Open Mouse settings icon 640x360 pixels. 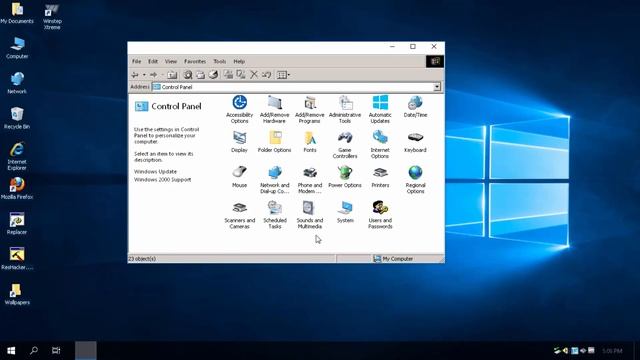pos(240,177)
